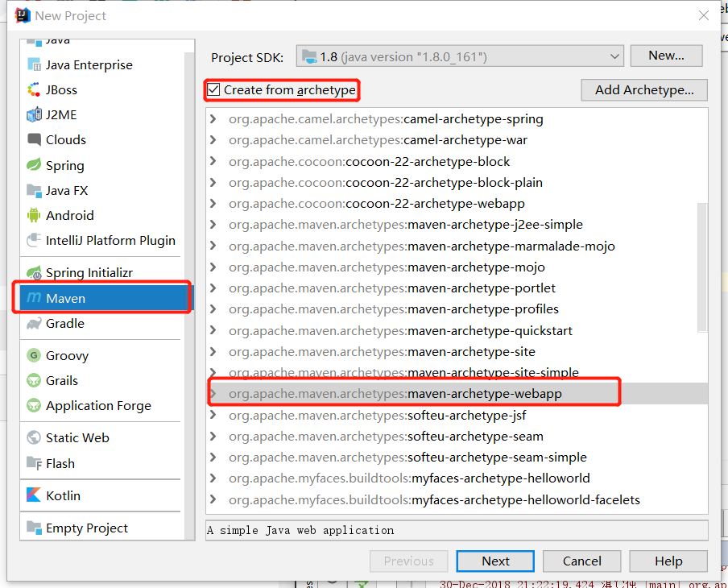Expand maven-archetype-j2ee-simple entry
Screen dimensions: 728x588
coord(213,225)
